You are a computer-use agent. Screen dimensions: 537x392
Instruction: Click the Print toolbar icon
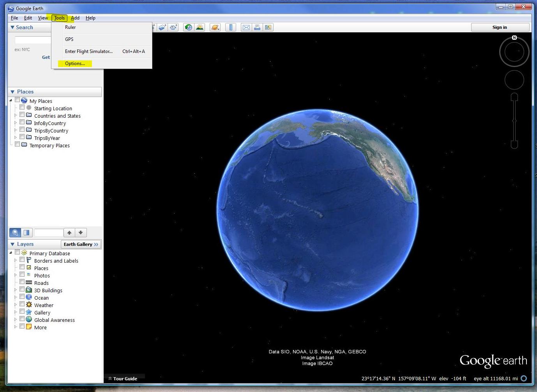(x=257, y=27)
